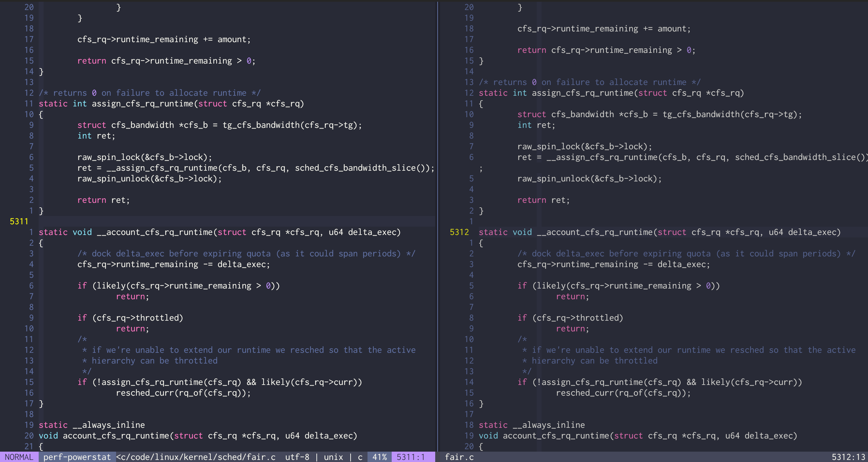The image size is (868, 462).
Task: Click the 5312:13 position in right statusline
Action: click(x=849, y=457)
